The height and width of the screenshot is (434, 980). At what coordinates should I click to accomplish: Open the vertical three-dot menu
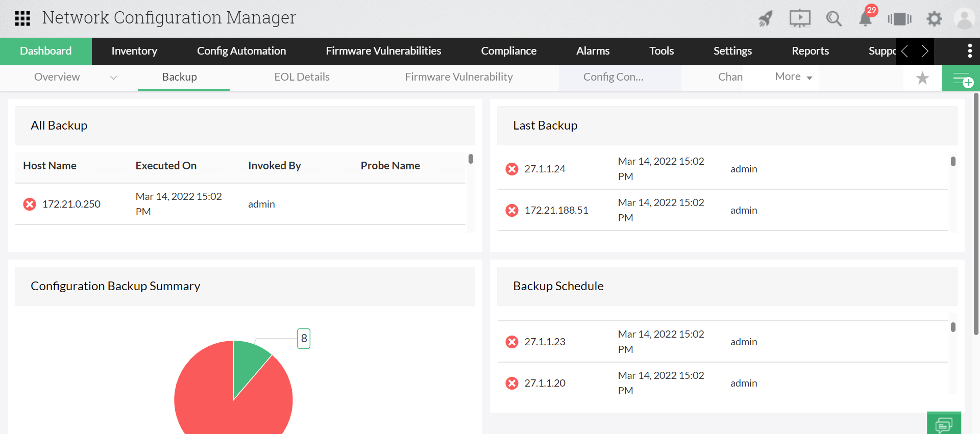point(970,51)
